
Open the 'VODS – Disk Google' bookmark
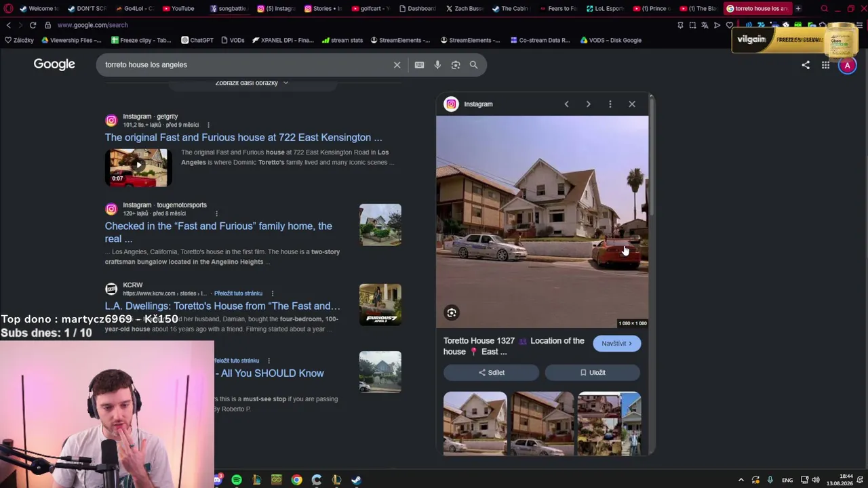(610, 40)
